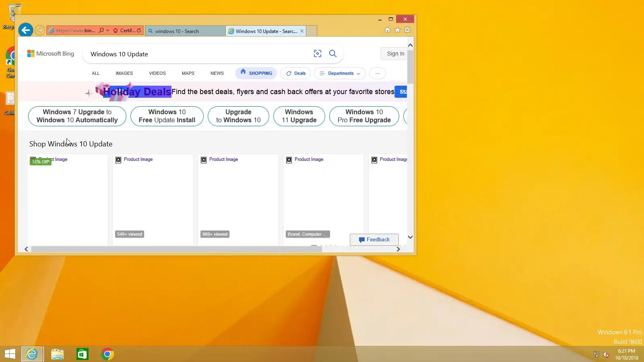Select the IMAGES search category
This screenshot has height=362, width=644.
click(124, 73)
